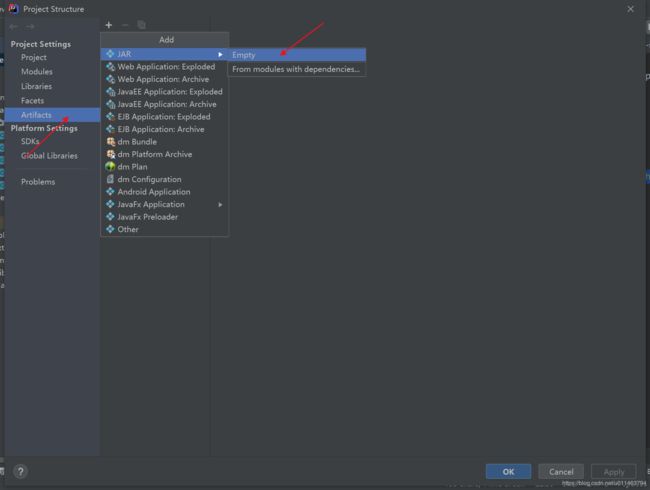The image size is (650, 490).
Task: Pick EJB Application: Exploded entry
Action: click(165, 116)
